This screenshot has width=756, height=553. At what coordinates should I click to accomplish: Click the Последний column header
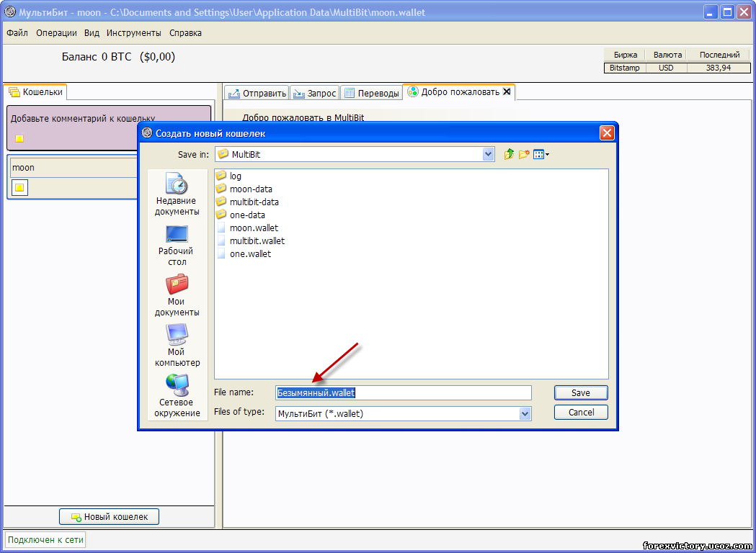point(719,55)
